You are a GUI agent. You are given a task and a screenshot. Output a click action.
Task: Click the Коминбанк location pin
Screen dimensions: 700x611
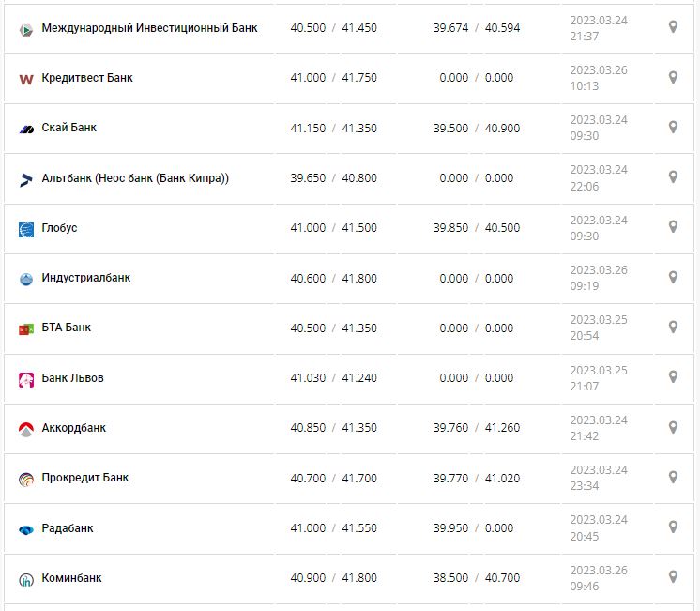(673, 576)
